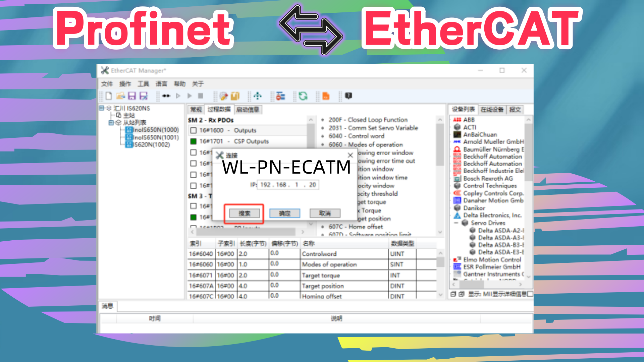644x362 pixels.
Task: Click the 确定 button in connect dialog
Action: tap(284, 213)
